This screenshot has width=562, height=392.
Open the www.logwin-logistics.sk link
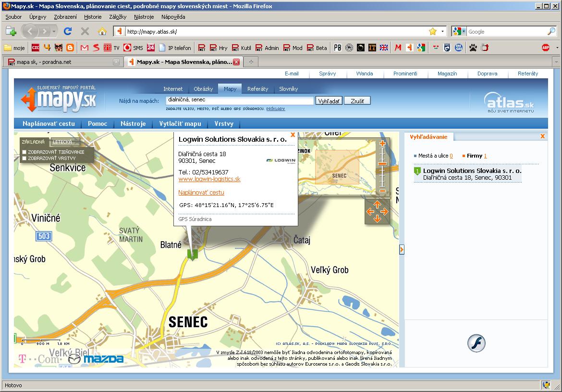[209, 179]
